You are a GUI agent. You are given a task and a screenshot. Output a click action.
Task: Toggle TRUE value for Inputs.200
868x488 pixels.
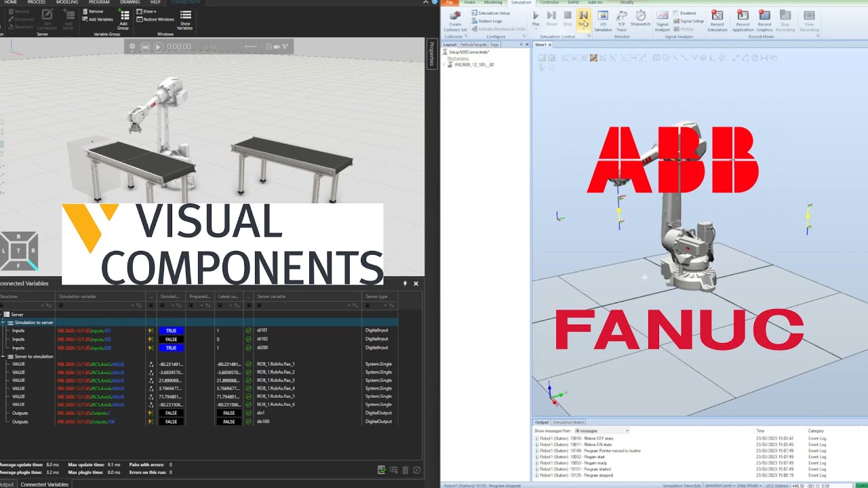[171, 348]
